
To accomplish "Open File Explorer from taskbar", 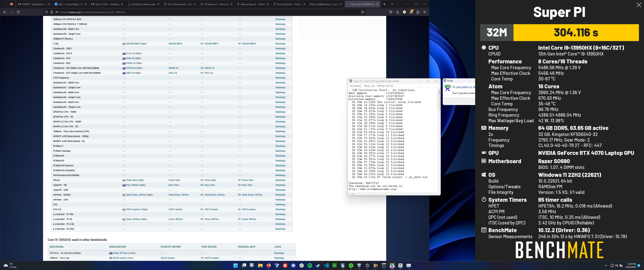I will (260, 265).
